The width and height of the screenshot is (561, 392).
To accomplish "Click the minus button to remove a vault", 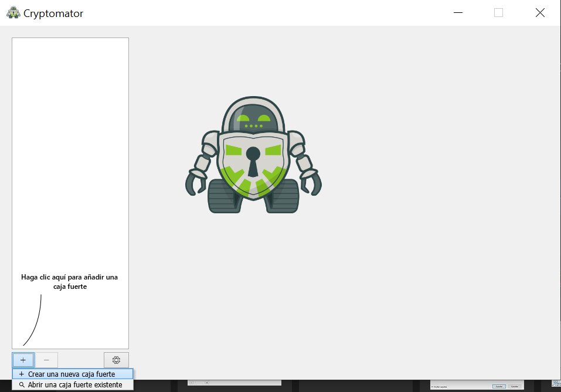I will [46, 360].
